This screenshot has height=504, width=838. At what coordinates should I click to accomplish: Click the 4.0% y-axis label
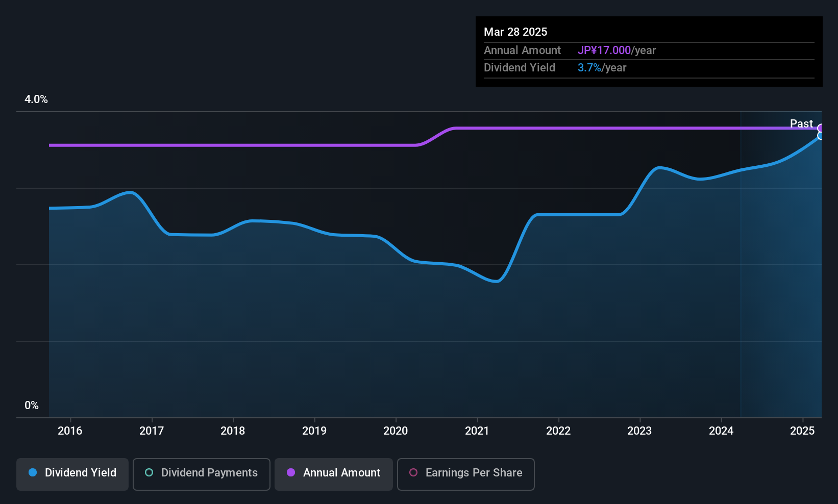[36, 99]
